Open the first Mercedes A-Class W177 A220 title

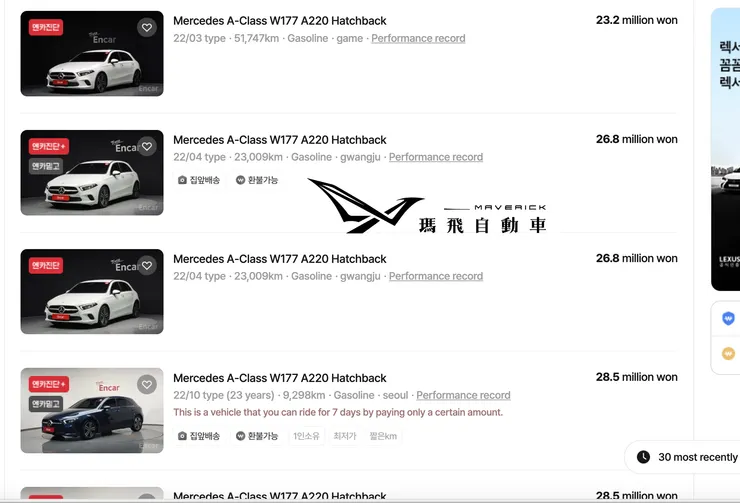pyautogui.click(x=279, y=21)
